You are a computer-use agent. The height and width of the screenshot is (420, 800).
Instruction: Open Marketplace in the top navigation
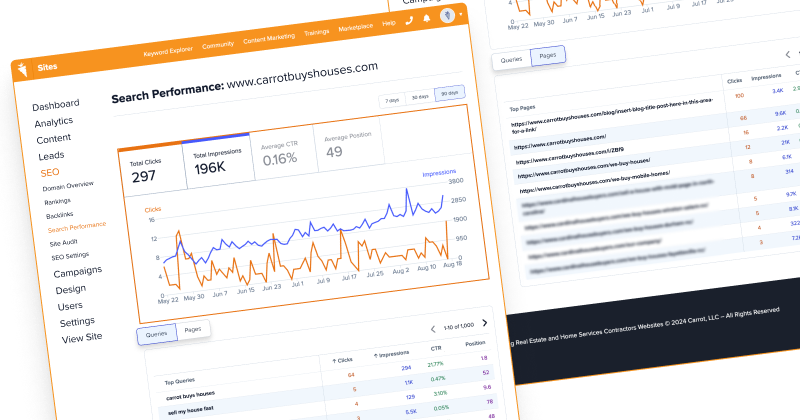(356, 28)
